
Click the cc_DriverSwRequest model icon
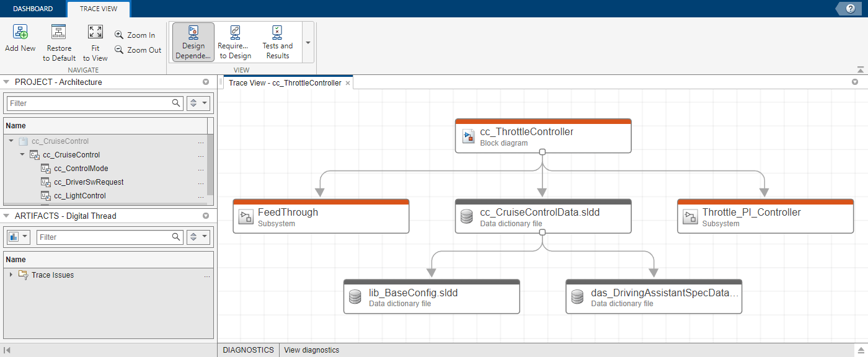pos(45,182)
